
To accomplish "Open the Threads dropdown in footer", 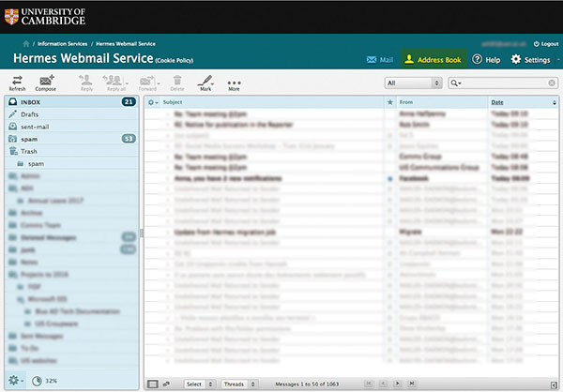I will [x=239, y=384].
